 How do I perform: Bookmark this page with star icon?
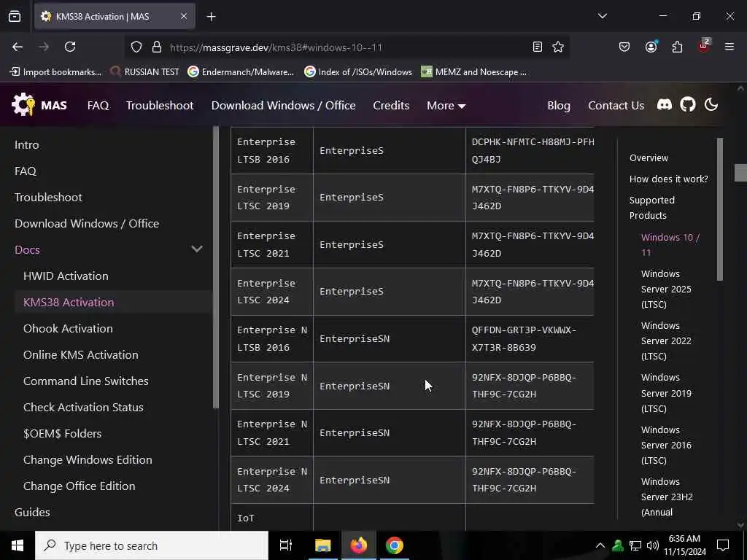558,47
